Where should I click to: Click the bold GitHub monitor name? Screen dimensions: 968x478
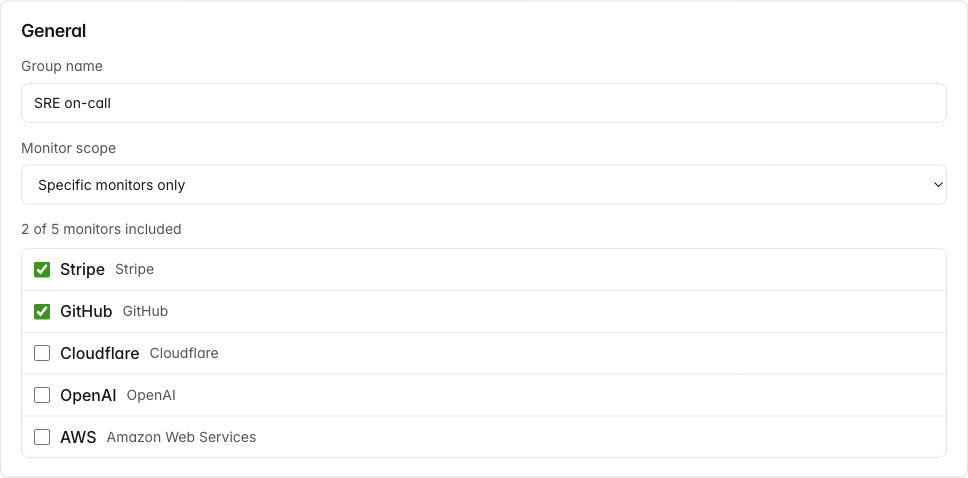(86, 312)
